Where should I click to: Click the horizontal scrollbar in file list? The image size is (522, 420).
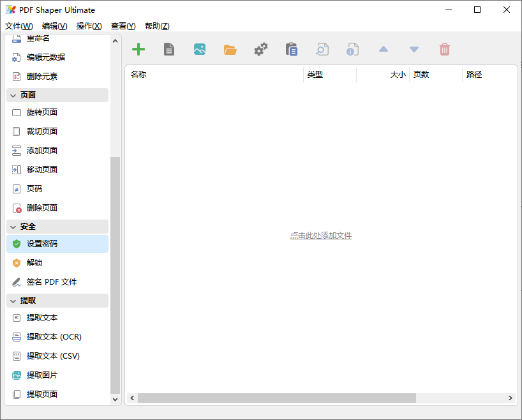[276, 398]
